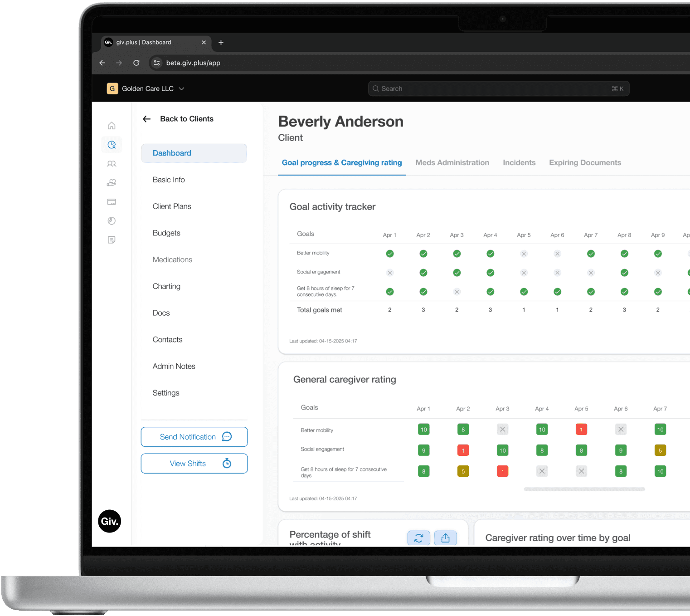Click the browser forward arrow
Screen dimensions: 690x616
[119, 63]
